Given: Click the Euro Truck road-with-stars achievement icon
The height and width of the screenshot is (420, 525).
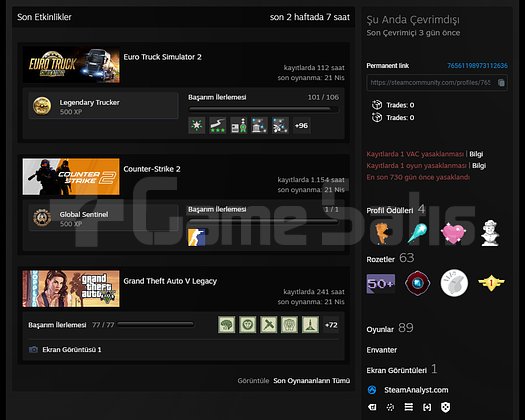Looking at the screenshot, I should (217, 126).
